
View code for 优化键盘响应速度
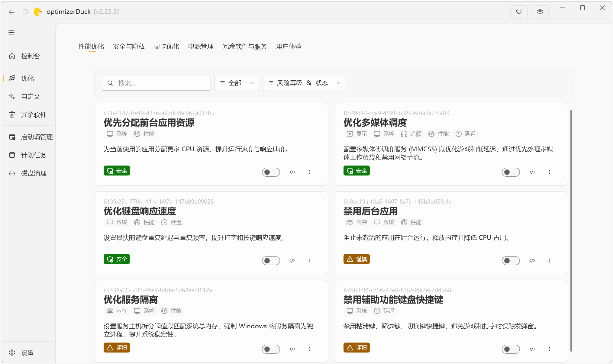click(x=292, y=261)
